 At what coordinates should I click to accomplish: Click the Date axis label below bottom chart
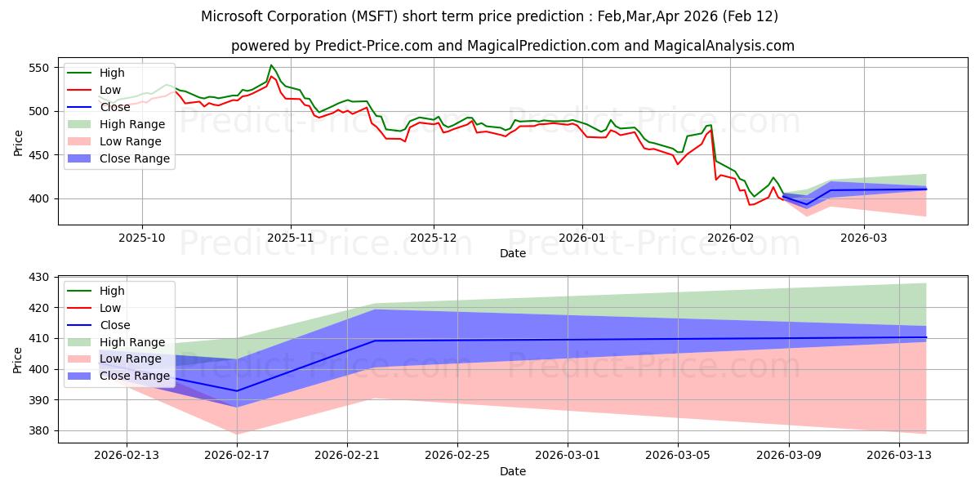coord(513,471)
